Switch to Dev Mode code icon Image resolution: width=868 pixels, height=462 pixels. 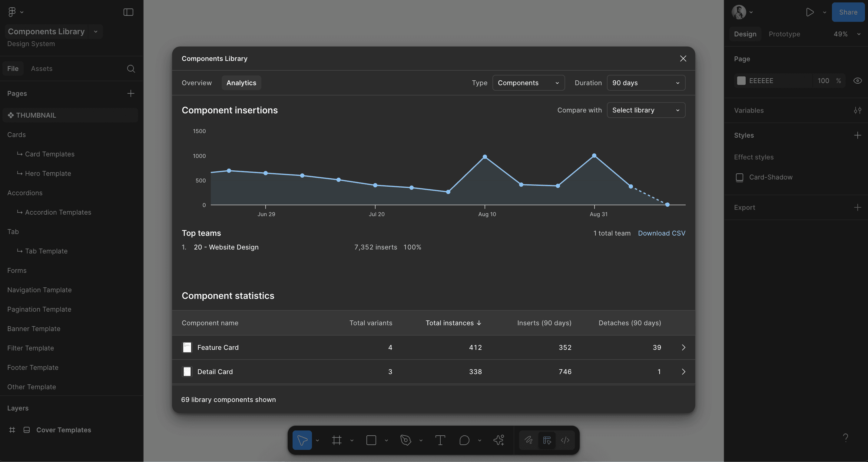pyautogui.click(x=565, y=440)
